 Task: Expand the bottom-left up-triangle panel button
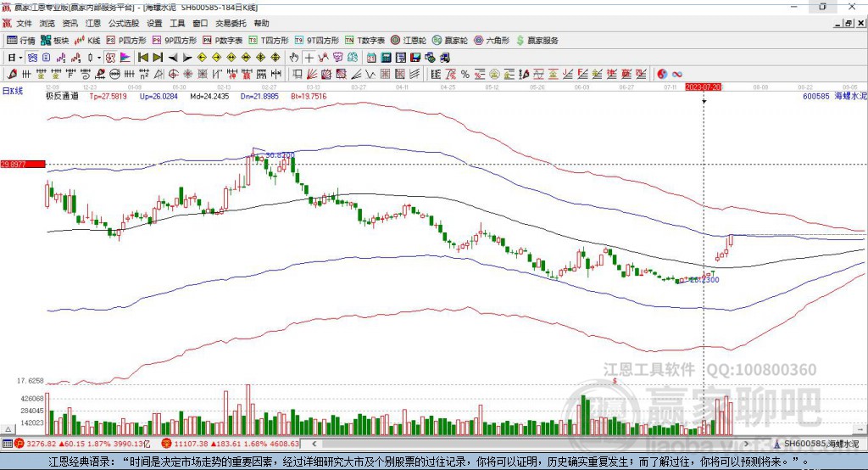click(8, 429)
